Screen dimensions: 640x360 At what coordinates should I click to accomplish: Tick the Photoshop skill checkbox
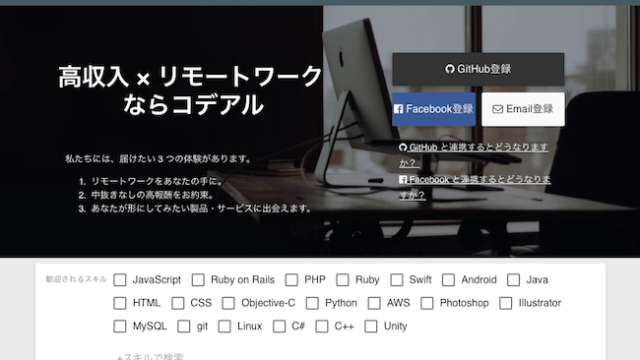pyautogui.click(x=427, y=303)
